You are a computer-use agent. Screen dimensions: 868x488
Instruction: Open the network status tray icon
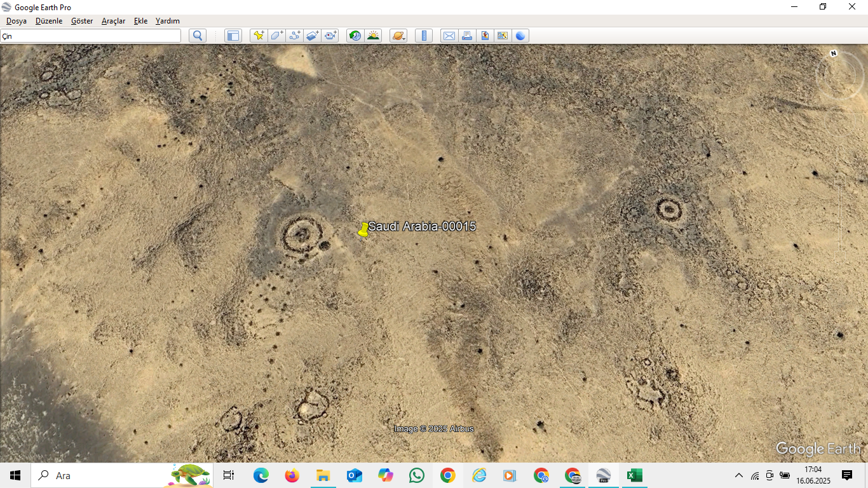click(755, 475)
